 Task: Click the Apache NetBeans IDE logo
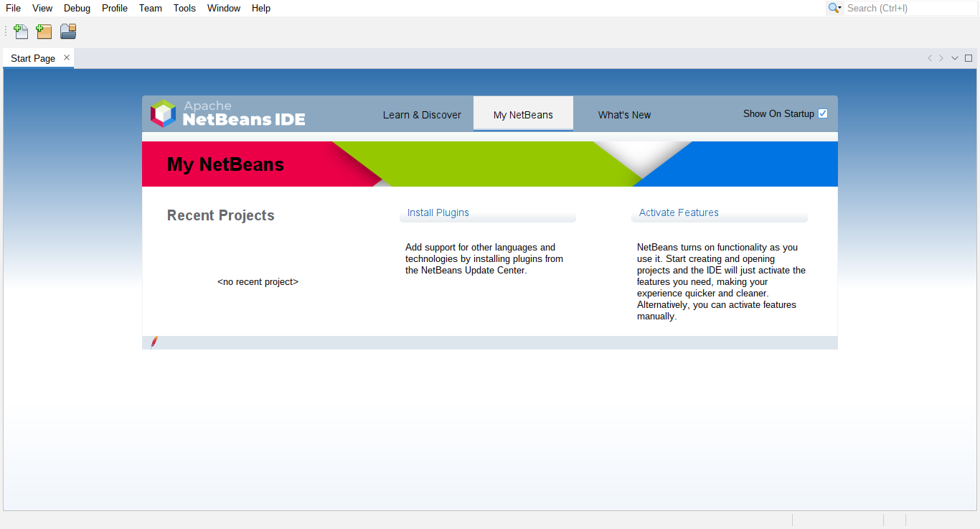[228, 113]
